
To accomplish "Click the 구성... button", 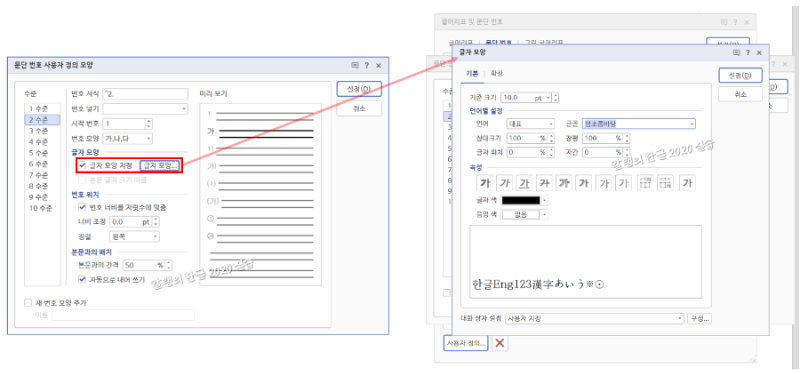I will coord(700,318).
